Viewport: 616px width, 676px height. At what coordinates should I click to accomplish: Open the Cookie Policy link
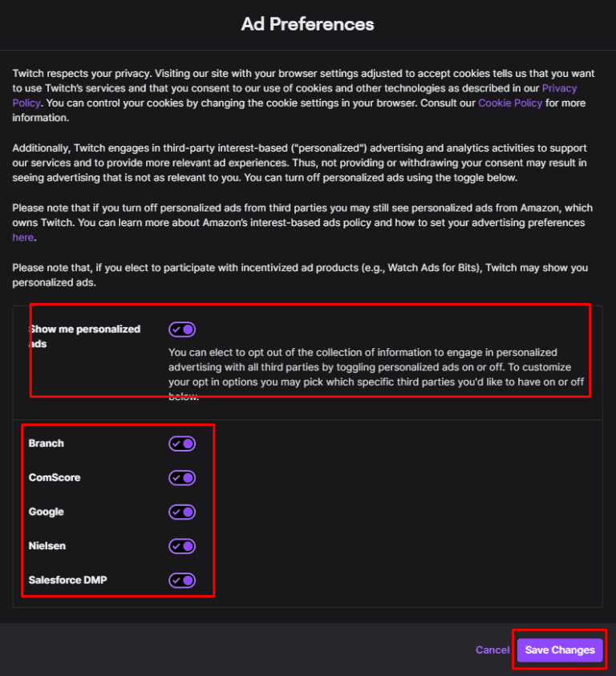pyautogui.click(x=510, y=103)
